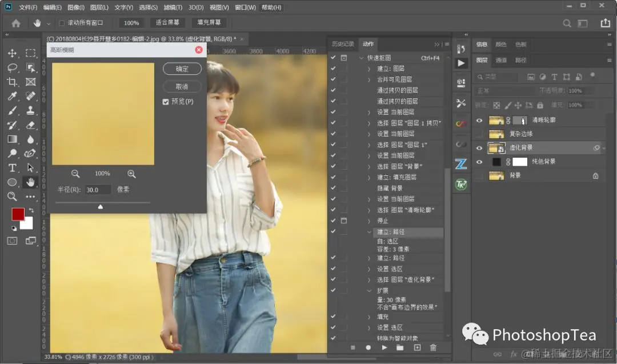Close the 高斯模糊 dialog

point(199,50)
